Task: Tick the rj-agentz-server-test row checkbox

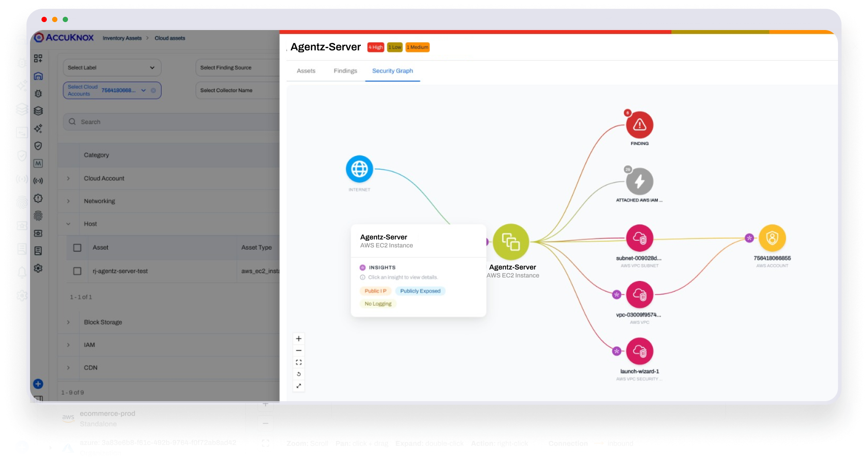Action: (77, 271)
